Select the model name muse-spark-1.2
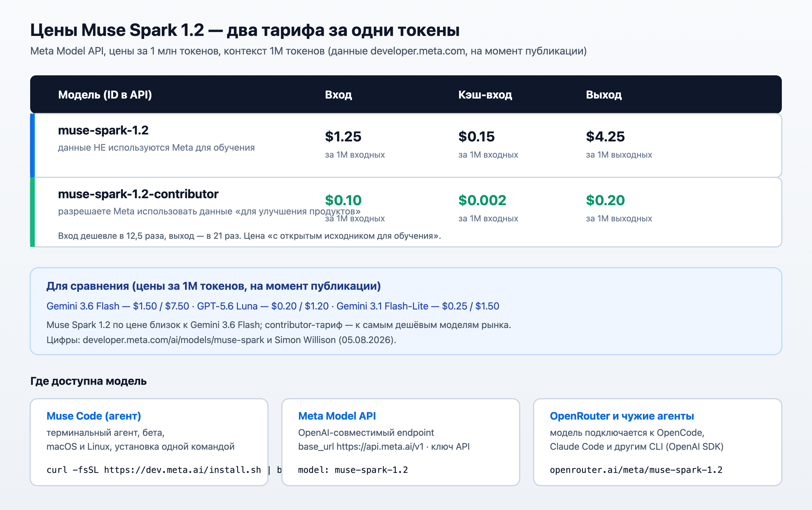 click(x=103, y=130)
